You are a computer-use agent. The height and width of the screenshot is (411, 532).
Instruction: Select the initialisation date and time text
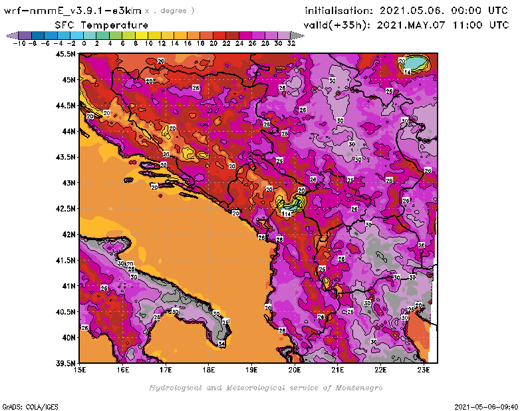click(406, 11)
